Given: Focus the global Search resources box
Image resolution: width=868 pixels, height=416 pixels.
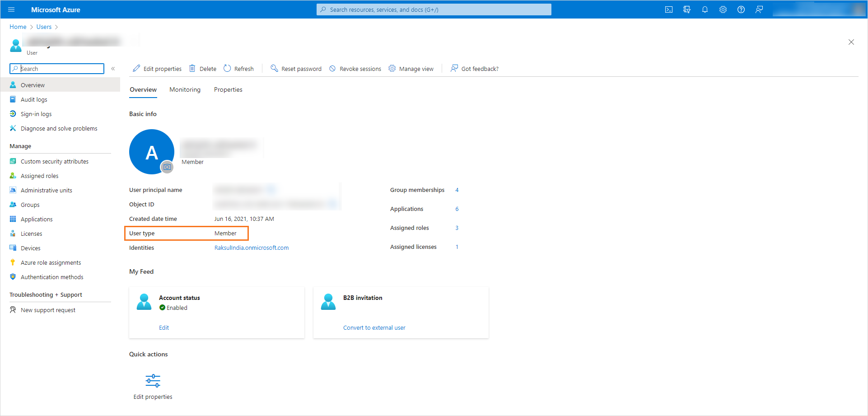Looking at the screenshot, I should click(434, 9).
